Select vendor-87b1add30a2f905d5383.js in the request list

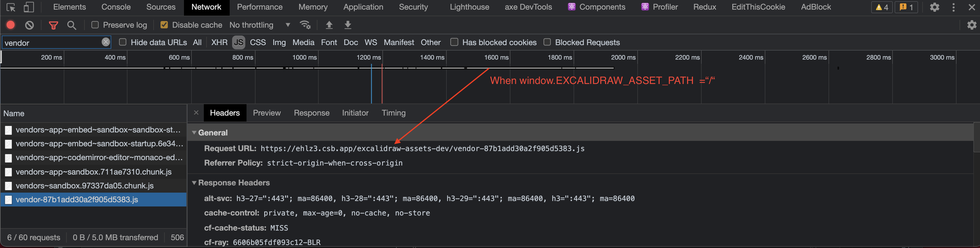pos(77,199)
